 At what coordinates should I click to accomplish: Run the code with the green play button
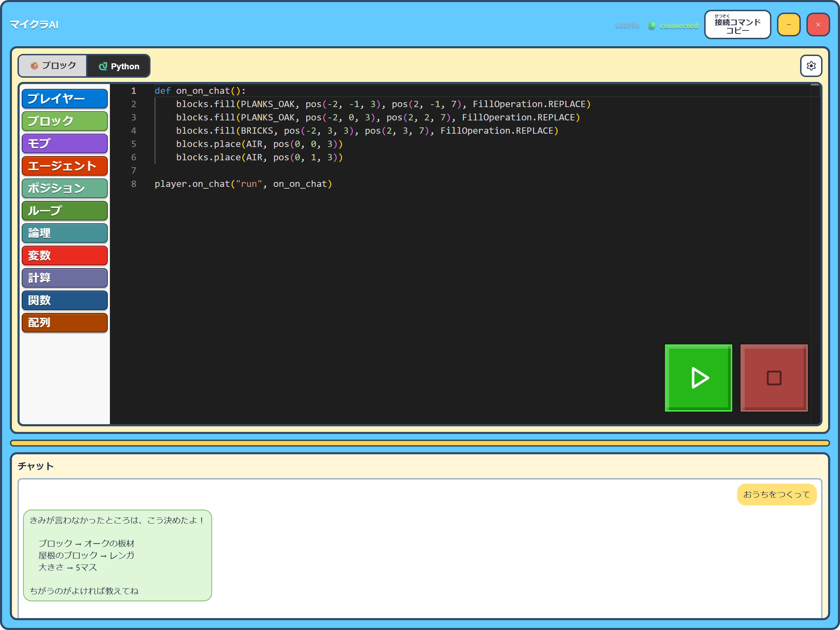pyautogui.click(x=698, y=377)
